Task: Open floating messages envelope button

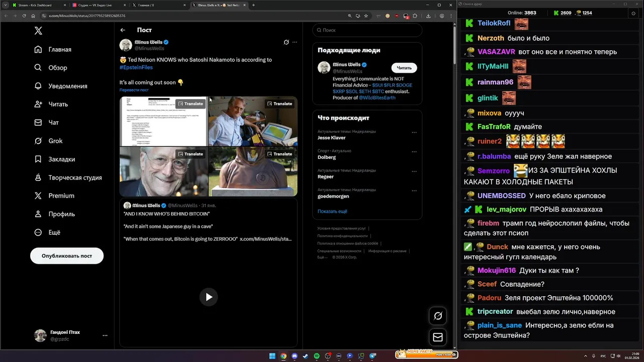Action: (438, 337)
